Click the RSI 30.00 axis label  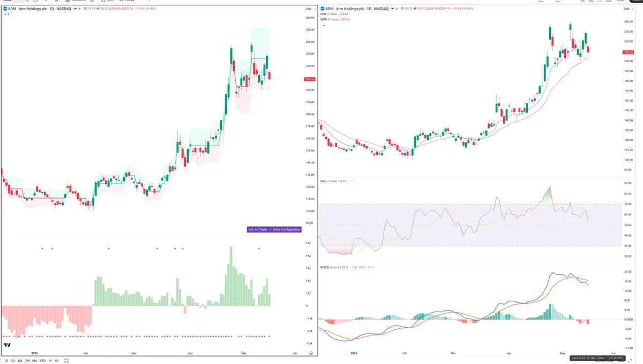pos(627,246)
